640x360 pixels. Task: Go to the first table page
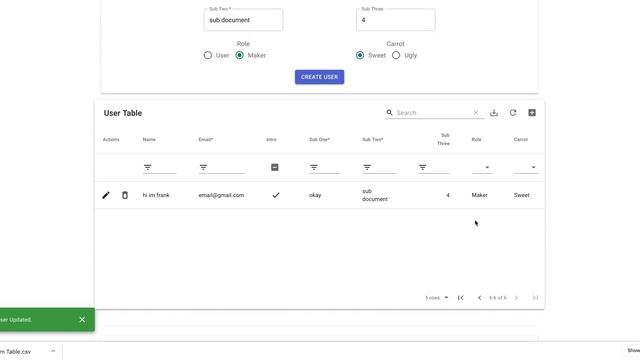(460, 298)
